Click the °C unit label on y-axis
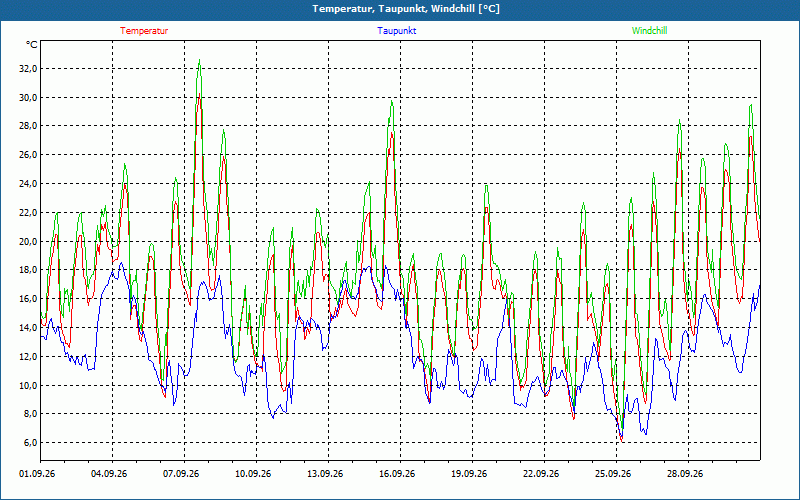 (x=32, y=45)
